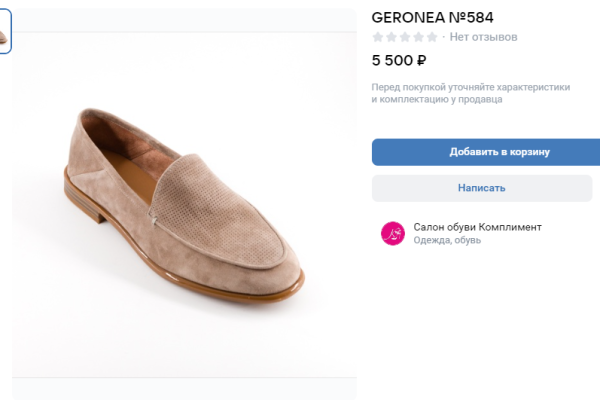The image size is (600, 400).
Task: Select the third rating star
Action: (x=405, y=37)
